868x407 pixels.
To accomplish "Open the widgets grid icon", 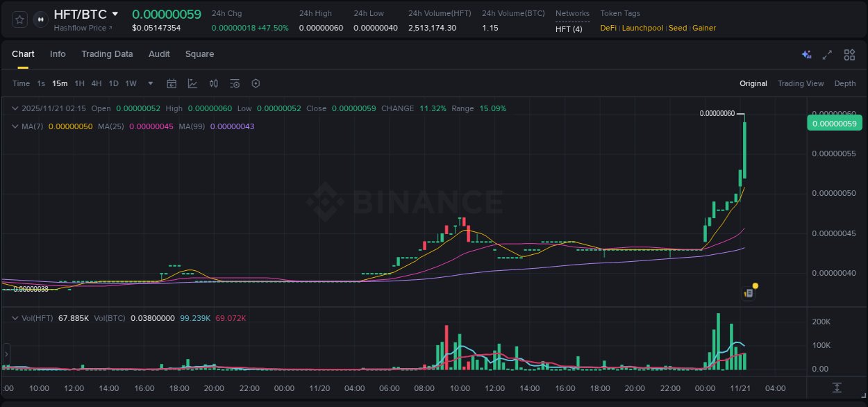I will (x=849, y=54).
